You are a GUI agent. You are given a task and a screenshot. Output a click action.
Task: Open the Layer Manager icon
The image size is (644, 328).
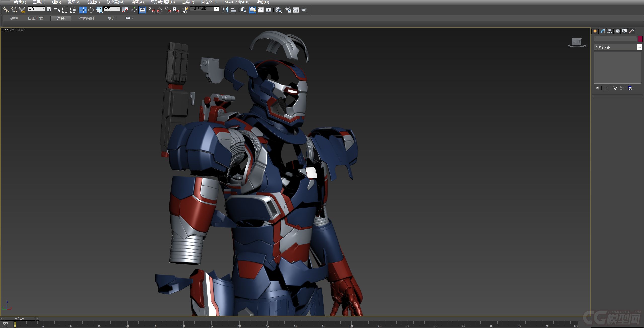click(x=243, y=10)
